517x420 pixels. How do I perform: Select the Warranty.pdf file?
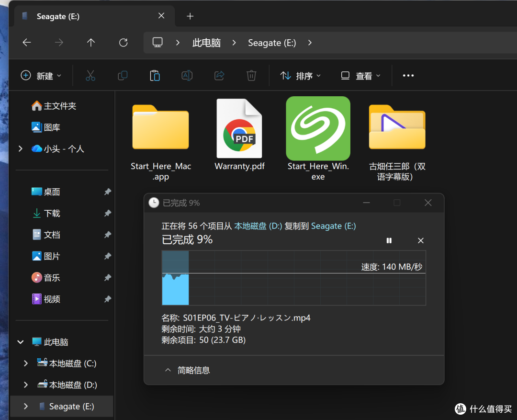tap(240, 135)
